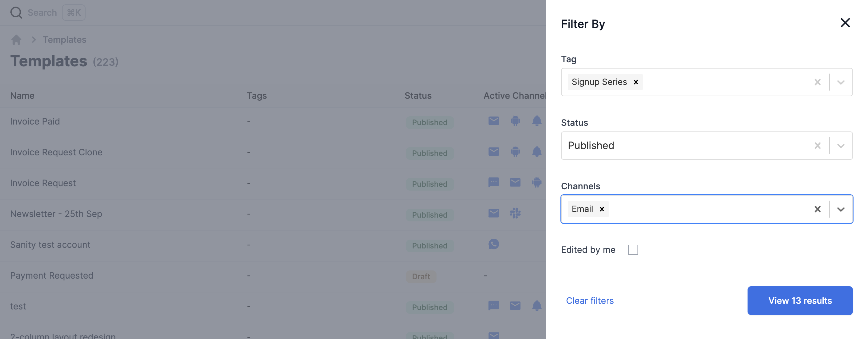Go to home via breadcrumb icon
This screenshot has height=339, width=868.
click(16, 40)
